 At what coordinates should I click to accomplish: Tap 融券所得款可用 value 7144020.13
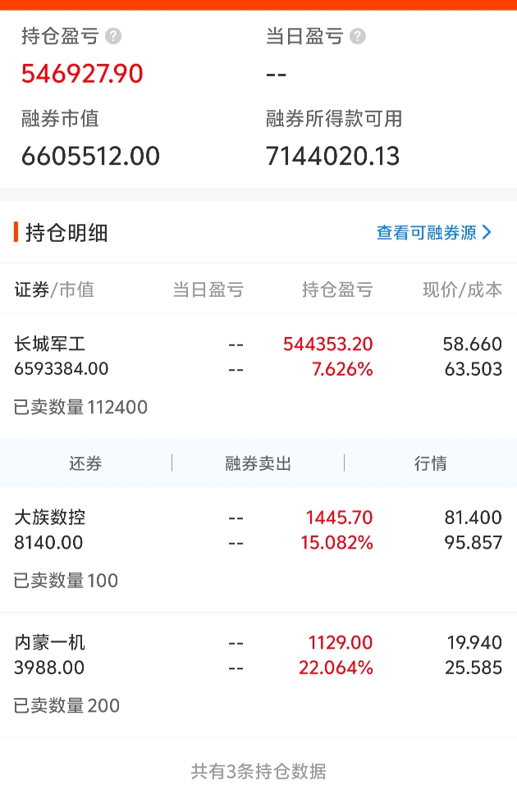pos(332,156)
